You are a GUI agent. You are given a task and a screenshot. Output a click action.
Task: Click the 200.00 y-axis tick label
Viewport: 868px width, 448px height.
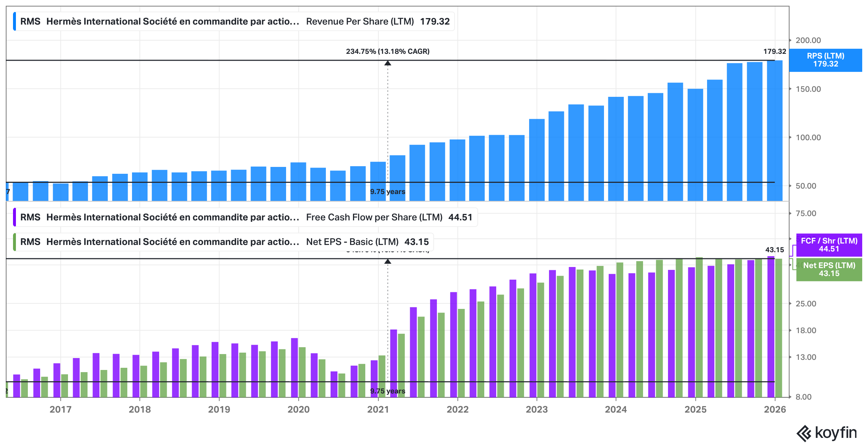808,40
